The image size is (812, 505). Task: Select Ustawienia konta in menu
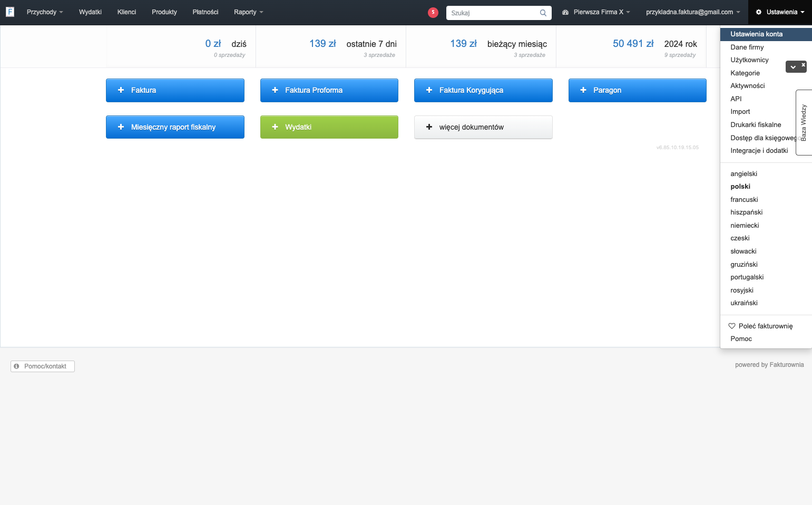(x=766, y=34)
